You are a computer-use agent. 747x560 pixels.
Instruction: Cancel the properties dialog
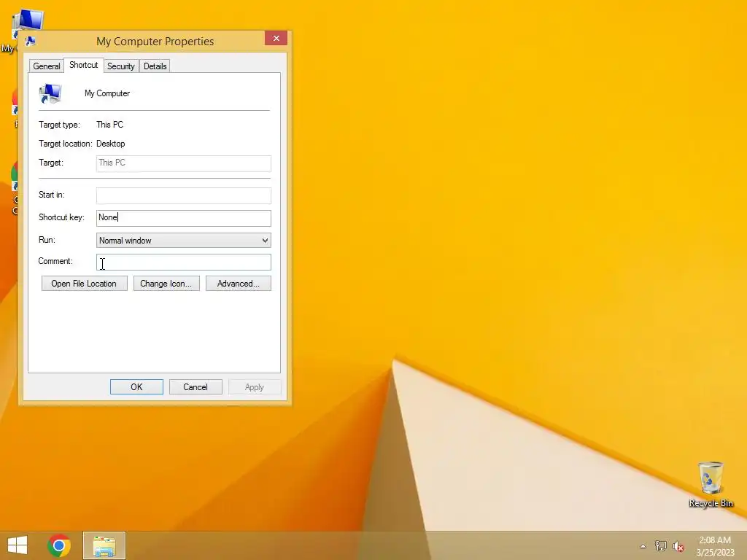click(196, 386)
